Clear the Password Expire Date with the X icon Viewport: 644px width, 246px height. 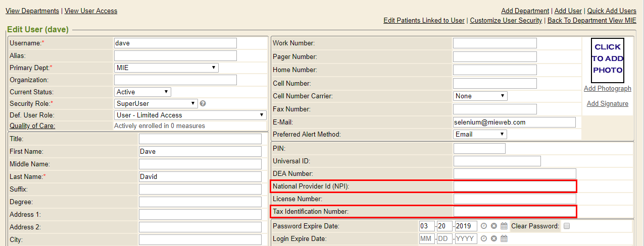pyautogui.click(x=494, y=226)
